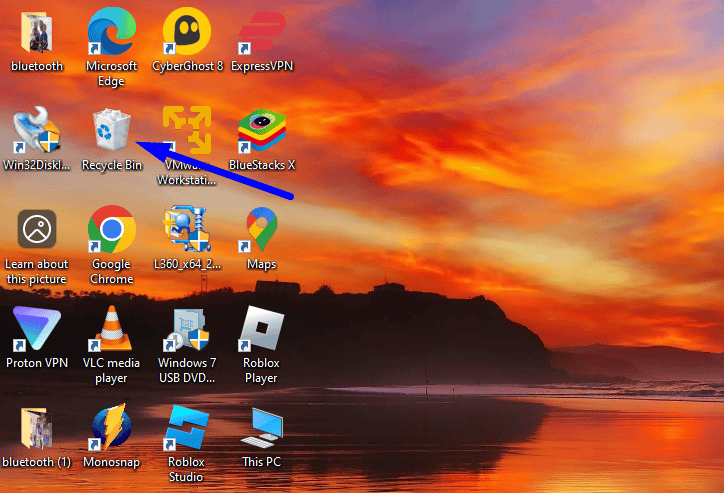
Task: Select the VLC media player icon
Action: tap(111, 330)
